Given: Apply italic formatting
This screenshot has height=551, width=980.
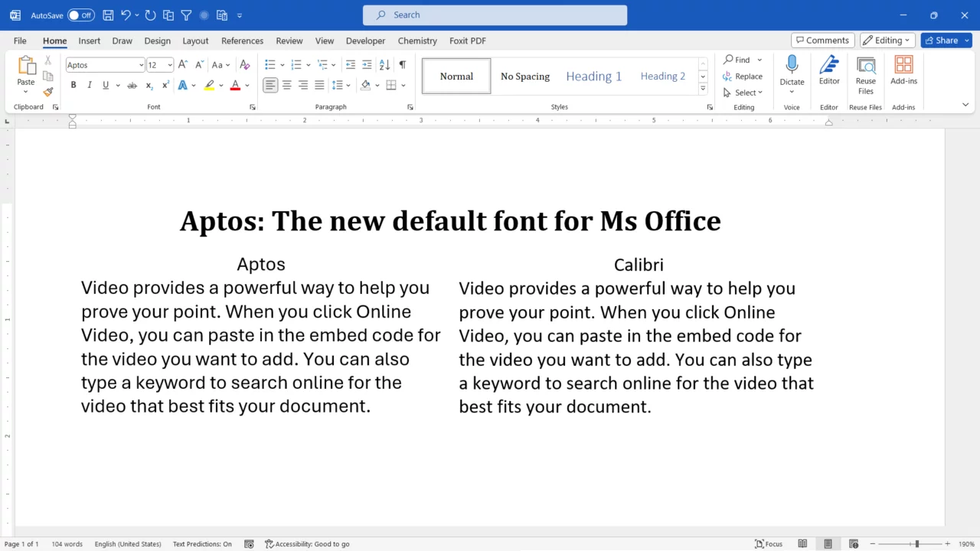Looking at the screenshot, I should coord(90,85).
